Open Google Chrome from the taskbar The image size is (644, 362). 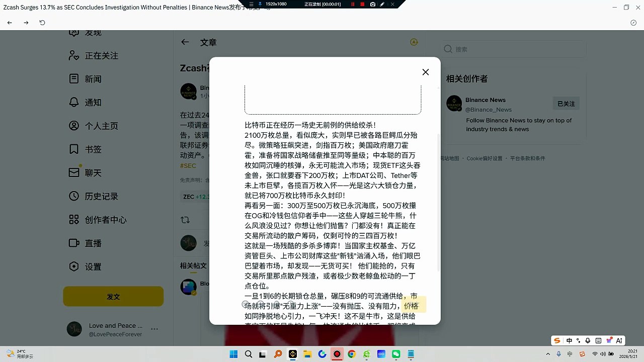click(352, 354)
